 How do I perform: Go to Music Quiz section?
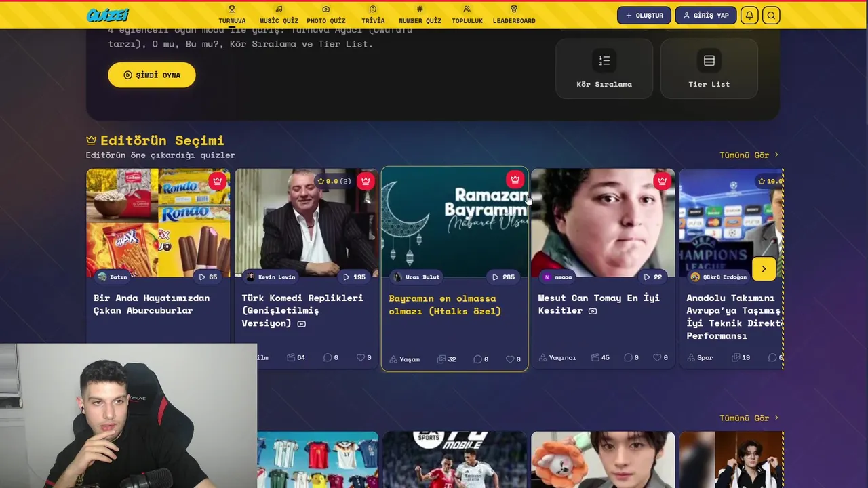coord(279,15)
